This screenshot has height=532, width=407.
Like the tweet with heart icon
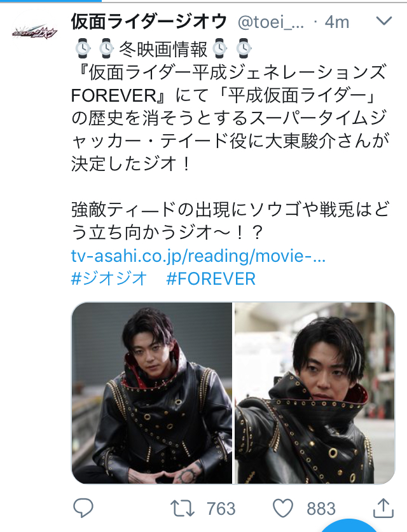click(x=283, y=508)
